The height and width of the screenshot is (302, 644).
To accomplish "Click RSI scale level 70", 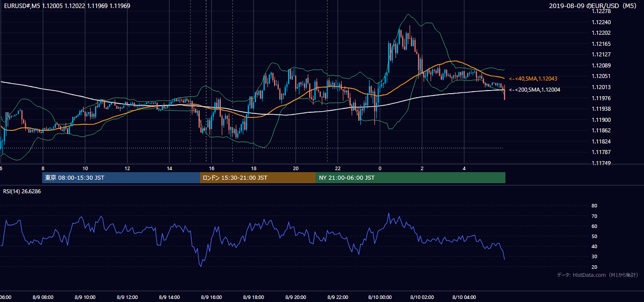I will pos(594,216).
